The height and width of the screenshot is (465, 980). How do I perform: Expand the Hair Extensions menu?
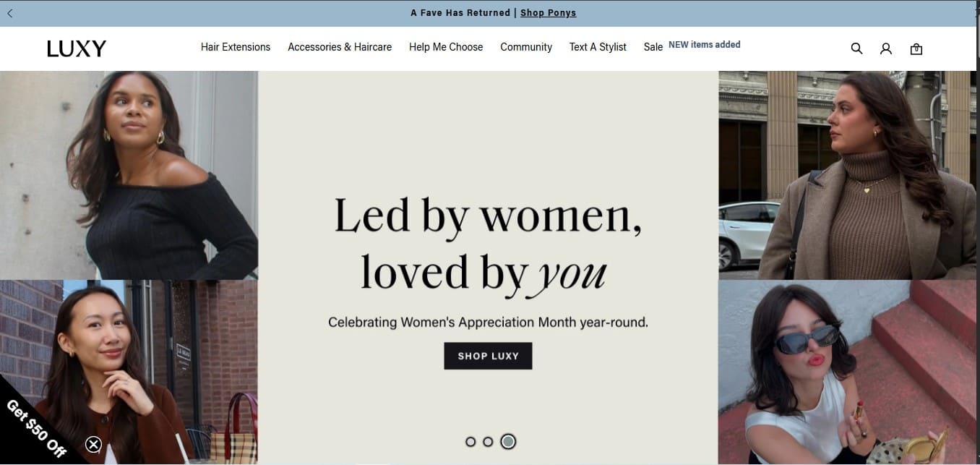236,47
